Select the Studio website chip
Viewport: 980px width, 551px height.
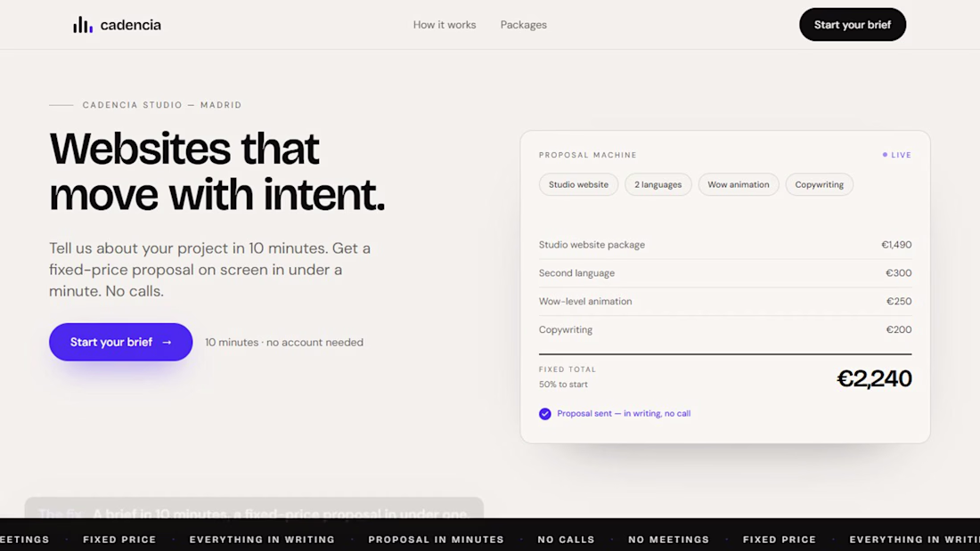(x=578, y=184)
